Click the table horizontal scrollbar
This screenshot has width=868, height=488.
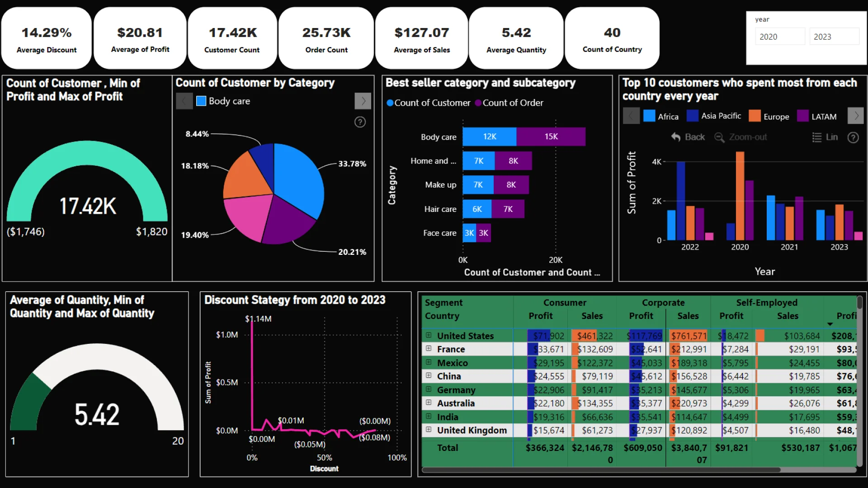pos(601,470)
